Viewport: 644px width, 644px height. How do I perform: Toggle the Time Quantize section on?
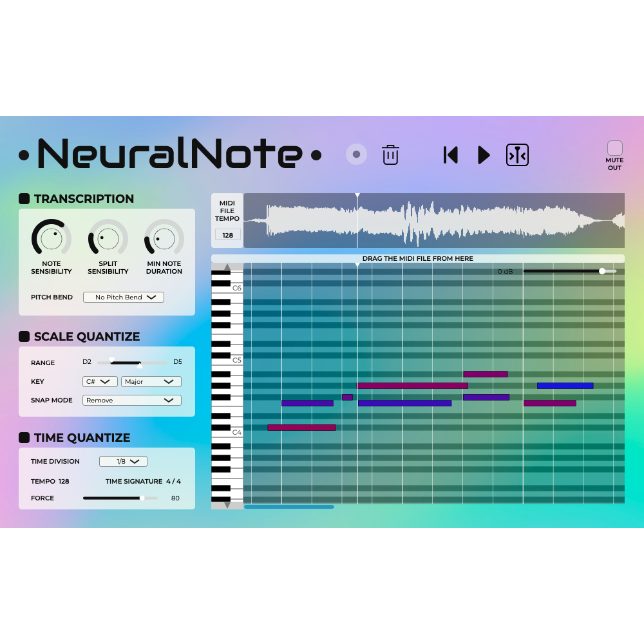tap(24, 437)
